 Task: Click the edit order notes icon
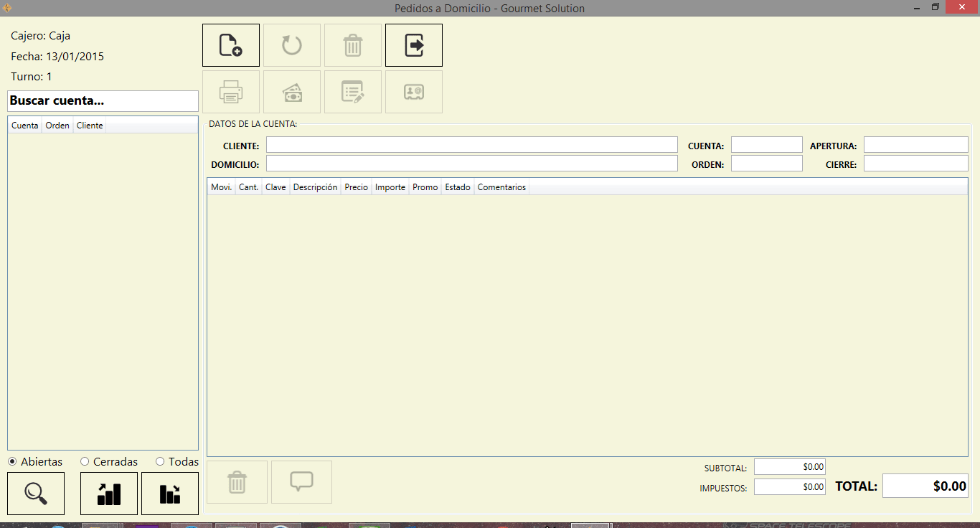click(352, 92)
